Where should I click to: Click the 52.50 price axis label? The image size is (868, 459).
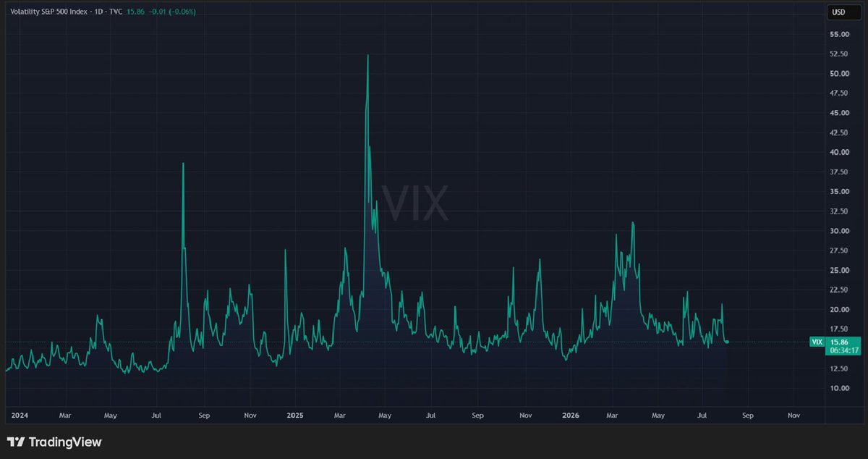click(839, 54)
